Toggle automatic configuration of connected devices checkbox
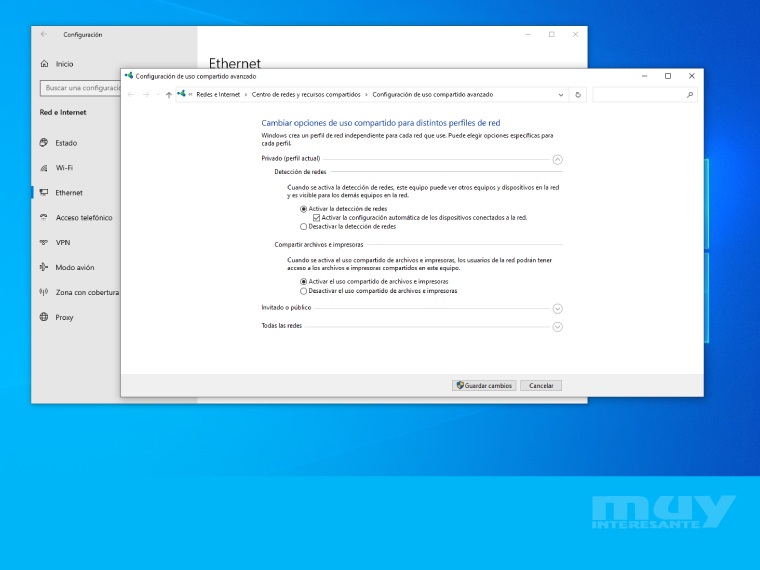The height and width of the screenshot is (570, 760). click(317, 218)
